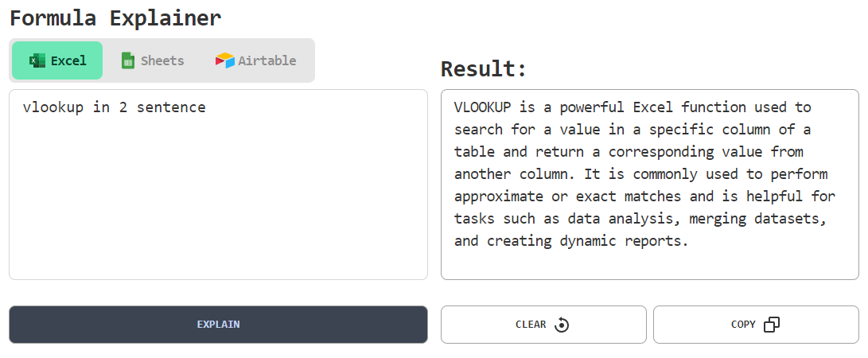Click the circular reset arrow icon
The image size is (868, 358).
562,325
